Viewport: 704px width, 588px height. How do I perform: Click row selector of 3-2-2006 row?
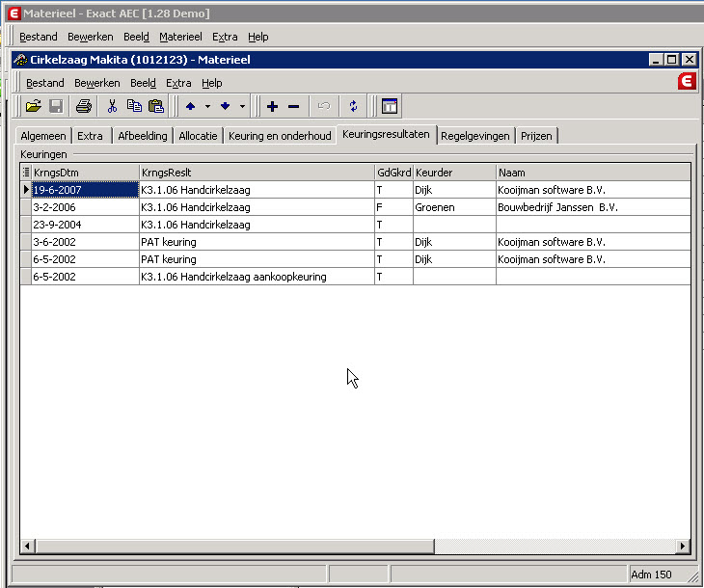(x=26, y=207)
